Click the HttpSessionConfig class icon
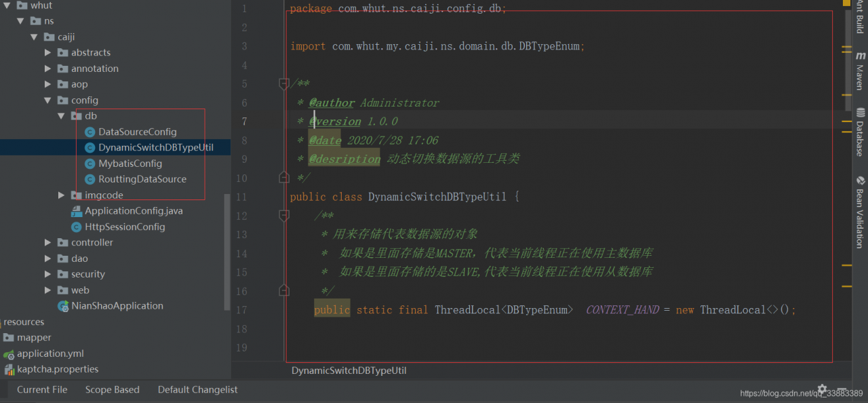The image size is (868, 403). pos(76,227)
